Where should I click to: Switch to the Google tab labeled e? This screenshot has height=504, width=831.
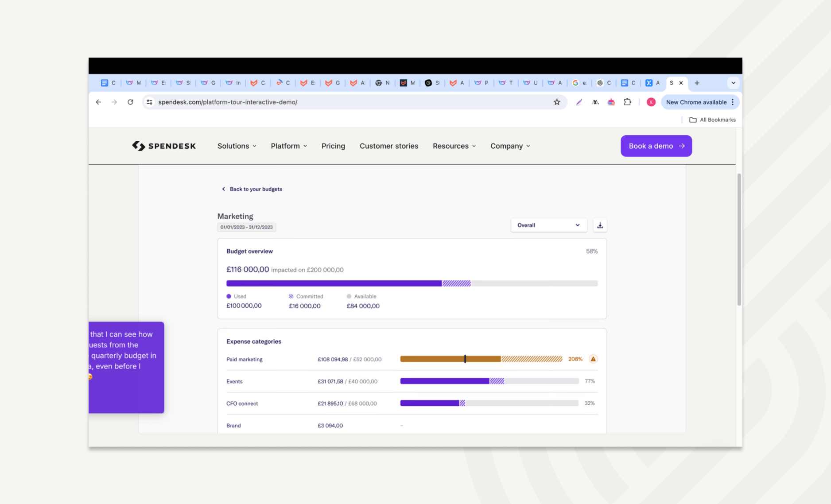tap(579, 83)
